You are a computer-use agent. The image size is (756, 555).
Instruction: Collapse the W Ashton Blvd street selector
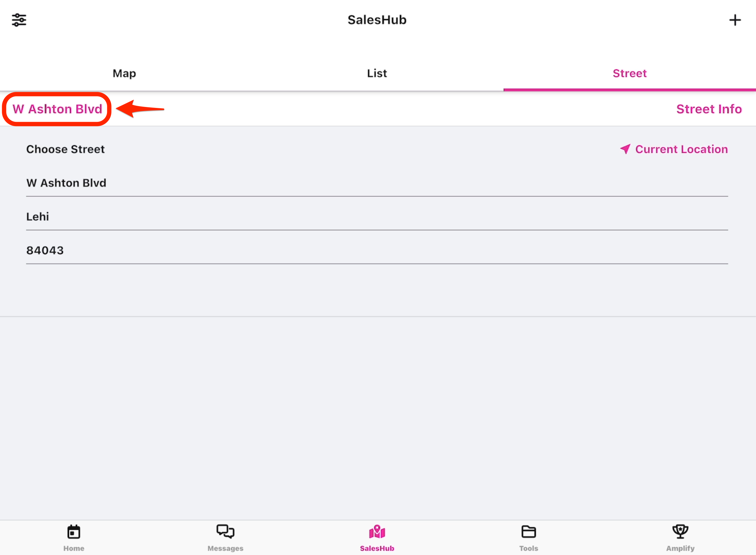click(57, 109)
